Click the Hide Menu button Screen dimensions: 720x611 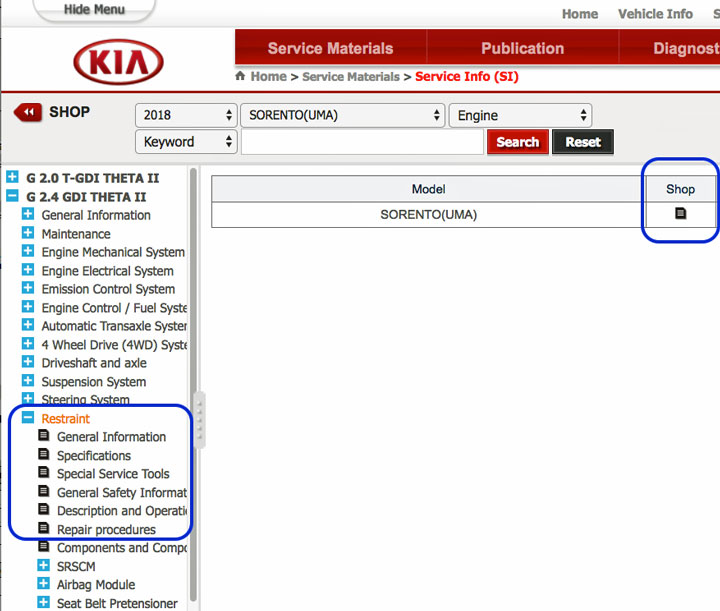94,9
